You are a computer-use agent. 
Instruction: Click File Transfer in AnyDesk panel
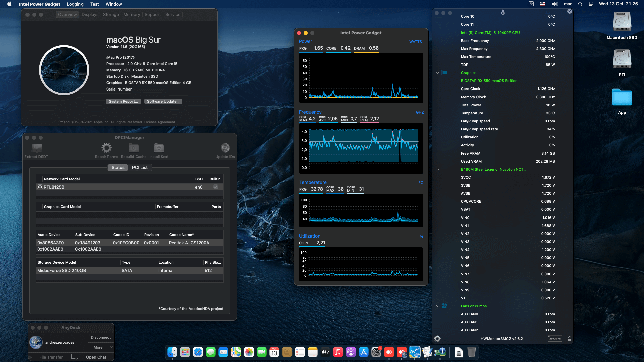pos(51,357)
